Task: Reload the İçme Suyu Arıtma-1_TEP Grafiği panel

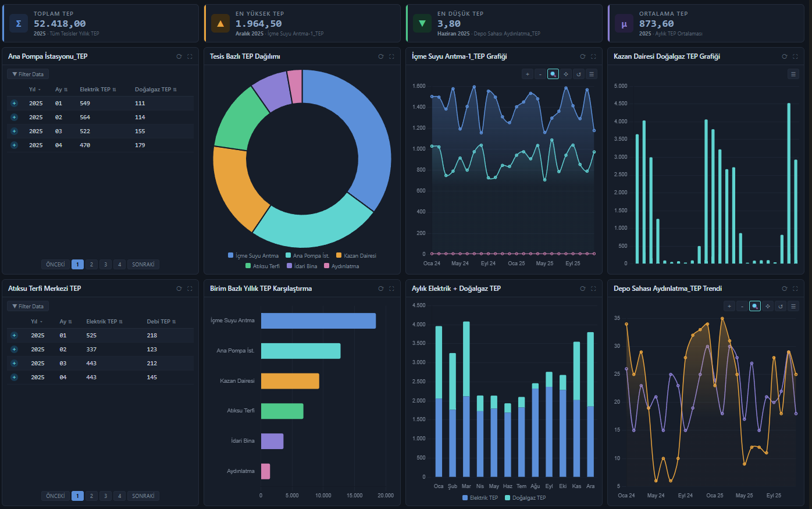Action: tap(583, 56)
